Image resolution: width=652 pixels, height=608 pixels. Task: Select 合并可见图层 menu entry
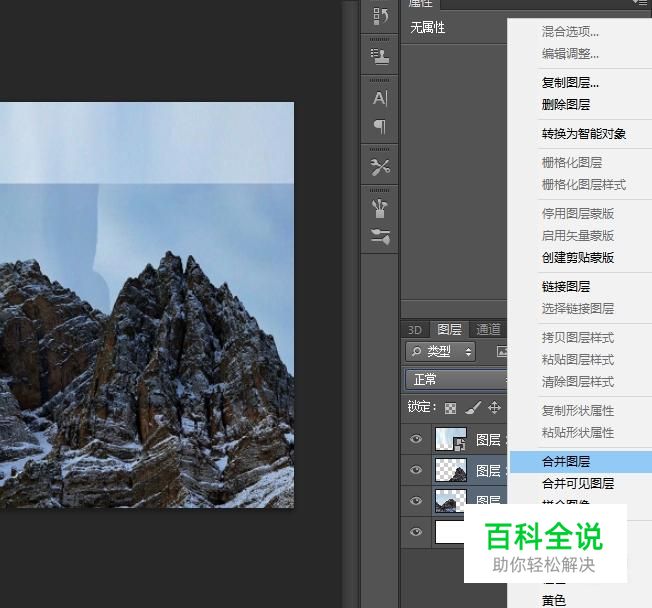click(x=578, y=484)
